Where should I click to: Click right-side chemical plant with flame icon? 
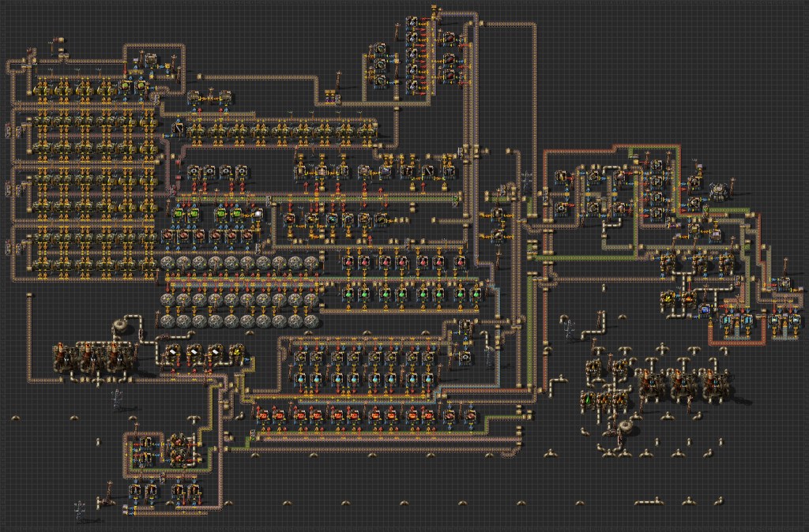689,298
